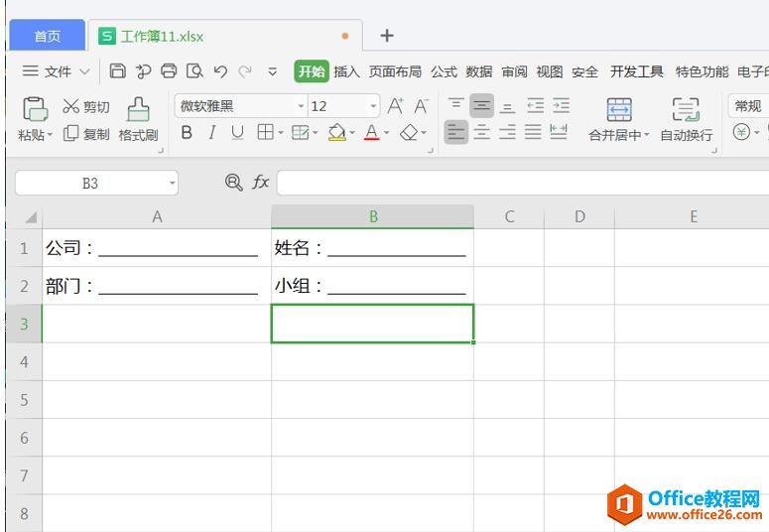Open the font name dropdown
The width and height of the screenshot is (769, 532).
tap(301, 106)
